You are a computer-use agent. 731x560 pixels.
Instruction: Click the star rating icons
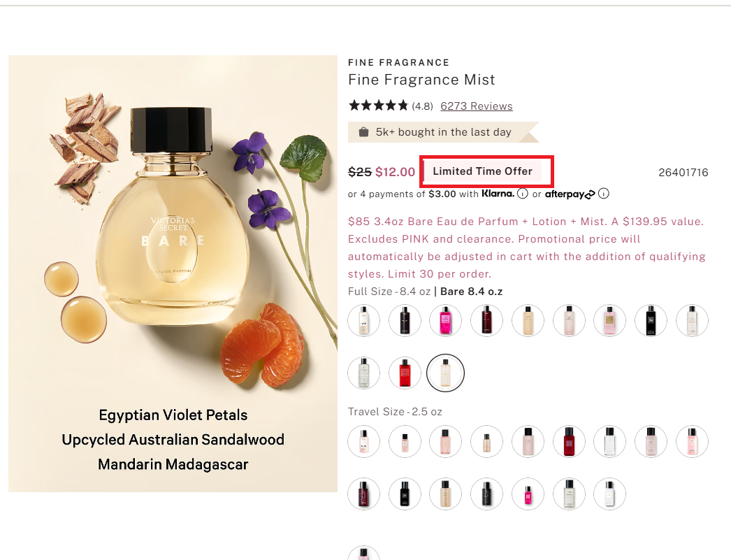[378, 106]
